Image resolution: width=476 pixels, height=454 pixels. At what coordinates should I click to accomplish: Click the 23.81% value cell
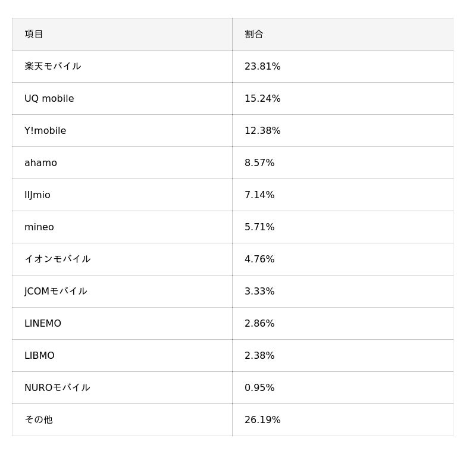[x=262, y=67]
